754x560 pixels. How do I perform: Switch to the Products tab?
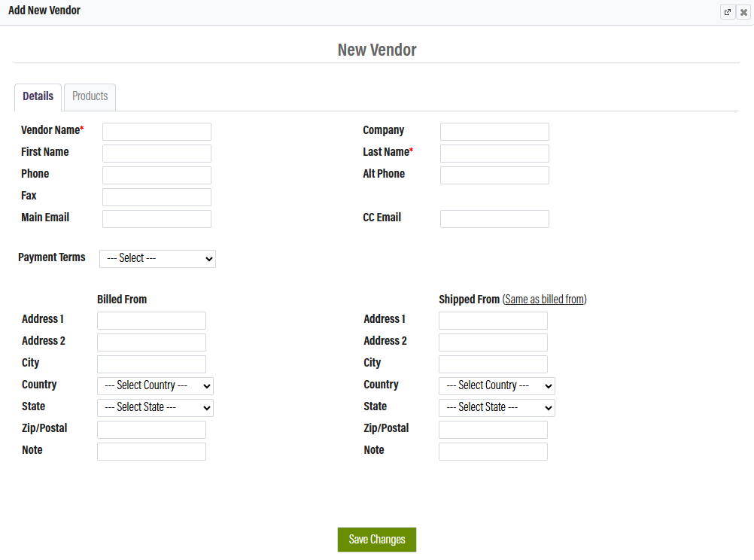(90, 96)
